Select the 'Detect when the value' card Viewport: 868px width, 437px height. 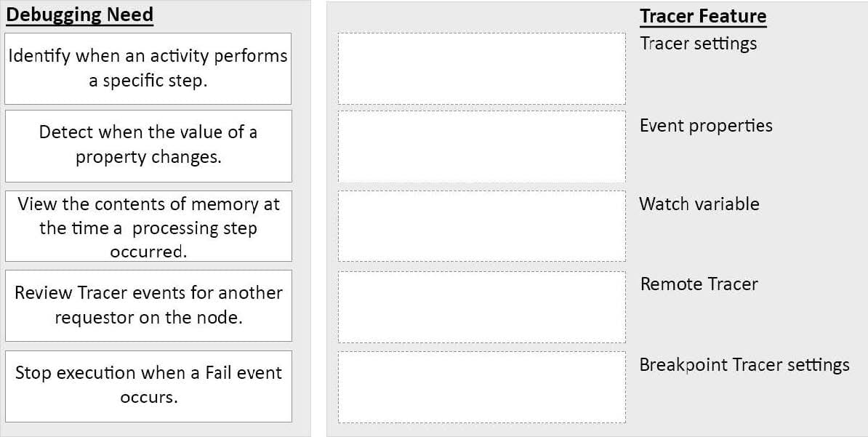point(148,145)
